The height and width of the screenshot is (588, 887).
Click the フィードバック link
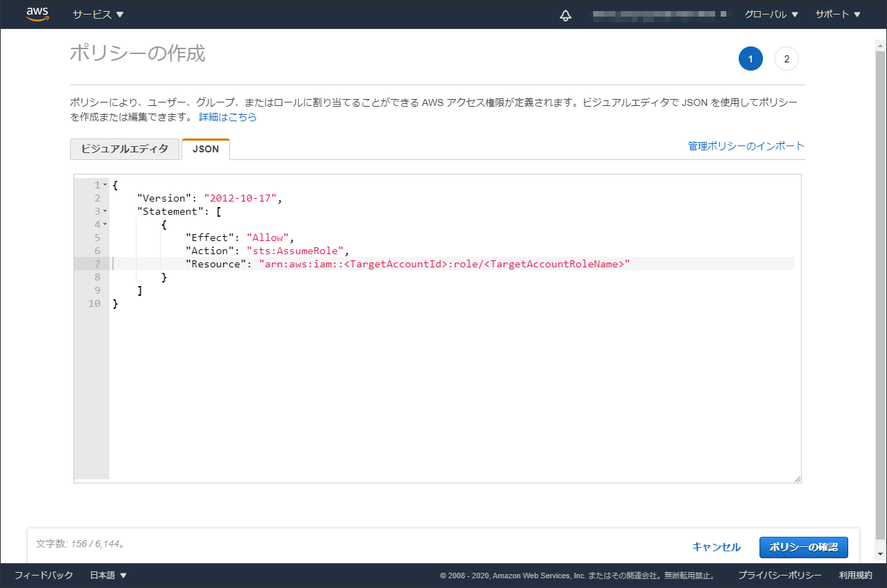tap(44, 575)
